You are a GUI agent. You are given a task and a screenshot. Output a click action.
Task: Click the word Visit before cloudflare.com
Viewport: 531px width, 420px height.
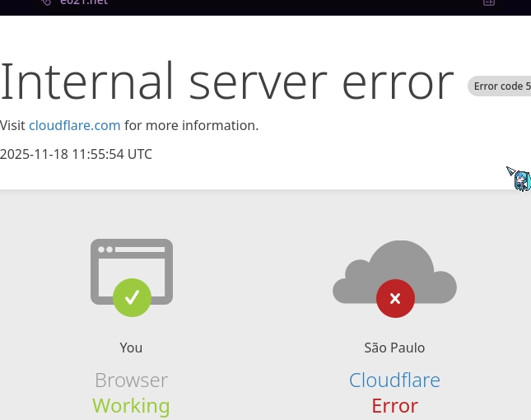[13, 125]
